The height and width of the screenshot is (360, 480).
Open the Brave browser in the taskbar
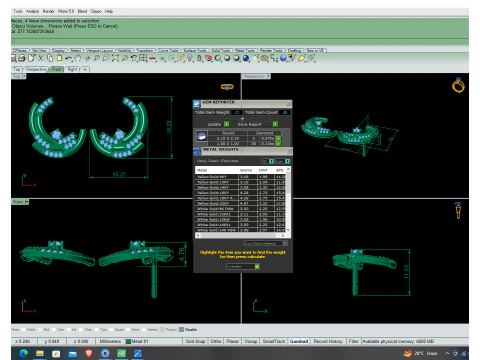click(89, 353)
